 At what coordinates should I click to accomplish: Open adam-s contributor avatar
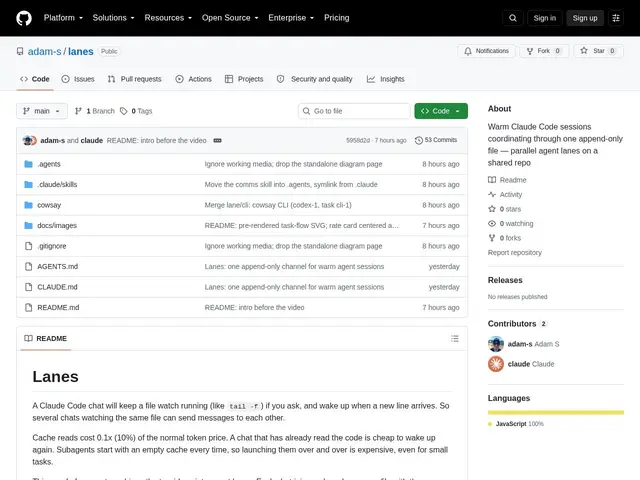coord(496,344)
